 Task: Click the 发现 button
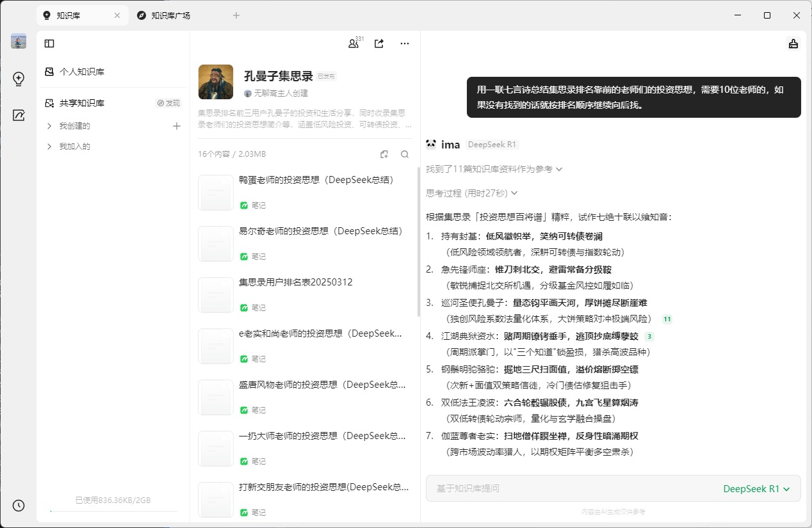pyautogui.click(x=168, y=103)
